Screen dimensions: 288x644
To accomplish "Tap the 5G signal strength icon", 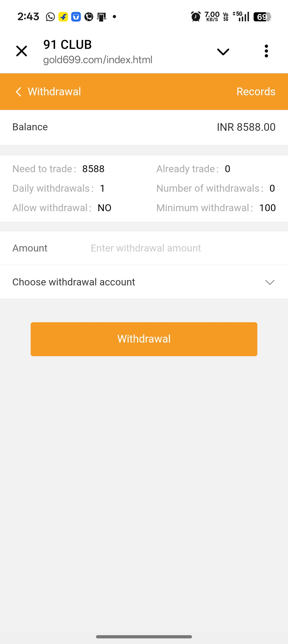I will (x=242, y=17).
